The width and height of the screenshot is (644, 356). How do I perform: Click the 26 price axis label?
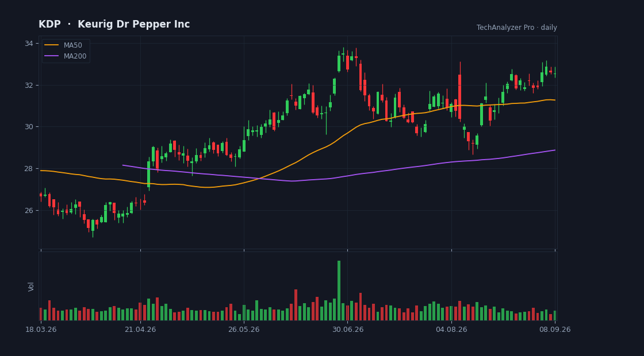[30, 210]
